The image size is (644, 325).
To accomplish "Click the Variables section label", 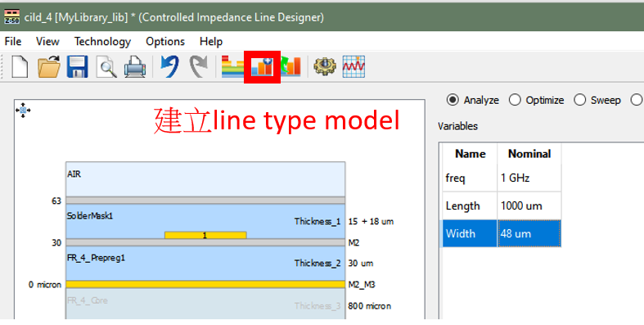I will [457, 126].
